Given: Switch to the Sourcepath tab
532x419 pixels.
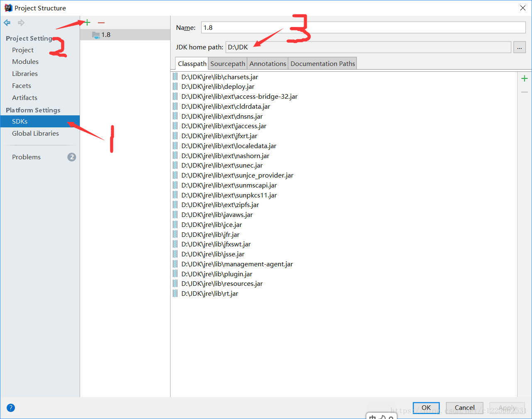Looking at the screenshot, I should click(227, 63).
